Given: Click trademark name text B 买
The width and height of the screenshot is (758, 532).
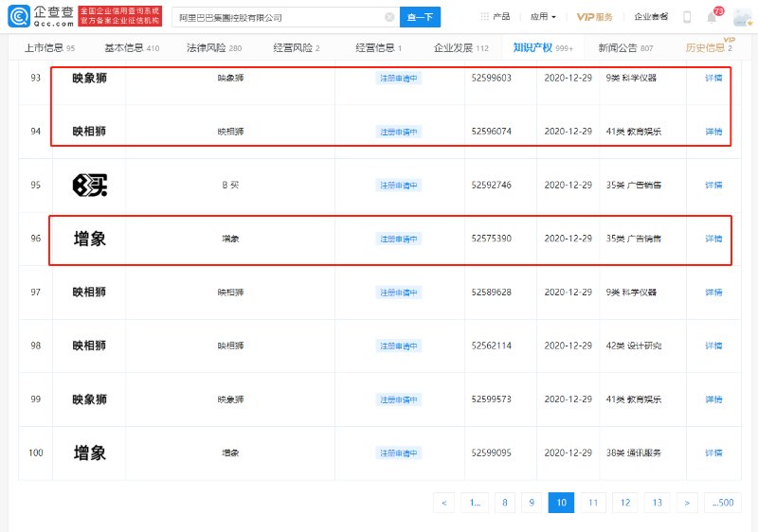Looking at the screenshot, I should coord(230,186).
